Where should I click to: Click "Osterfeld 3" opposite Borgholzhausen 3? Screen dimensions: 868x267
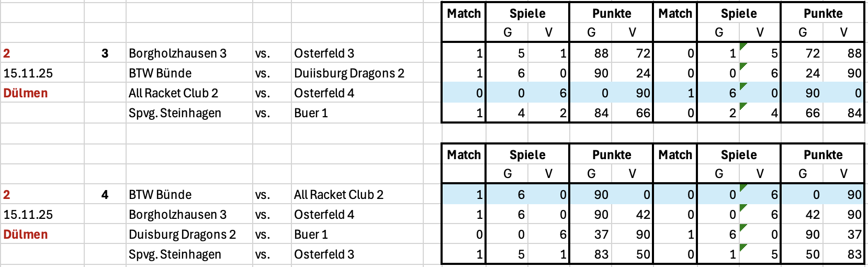coord(324,53)
